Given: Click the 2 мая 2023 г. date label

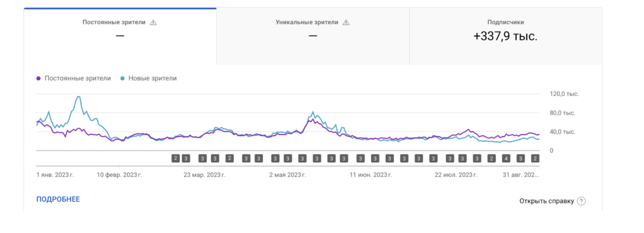Looking at the screenshot, I should pyautogui.click(x=287, y=175).
